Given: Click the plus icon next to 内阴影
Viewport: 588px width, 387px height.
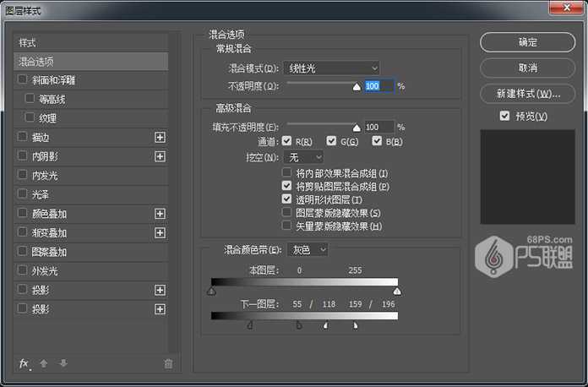Looking at the screenshot, I should 160,156.
